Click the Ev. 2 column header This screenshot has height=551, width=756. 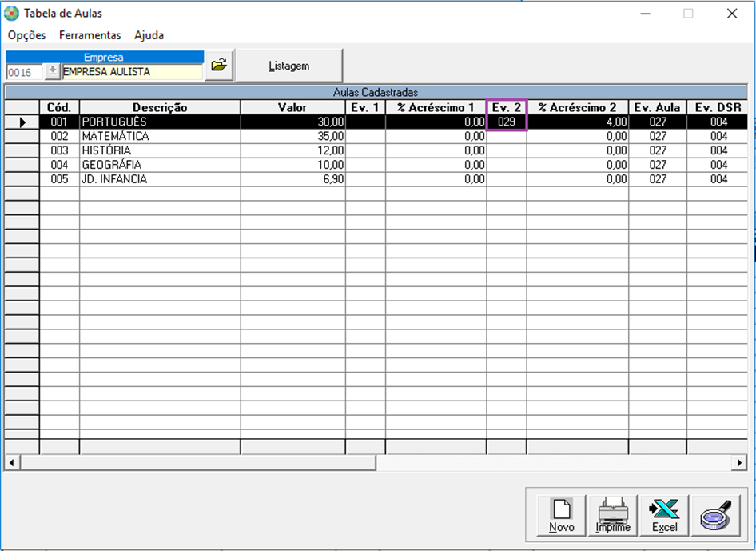(x=507, y=107)
